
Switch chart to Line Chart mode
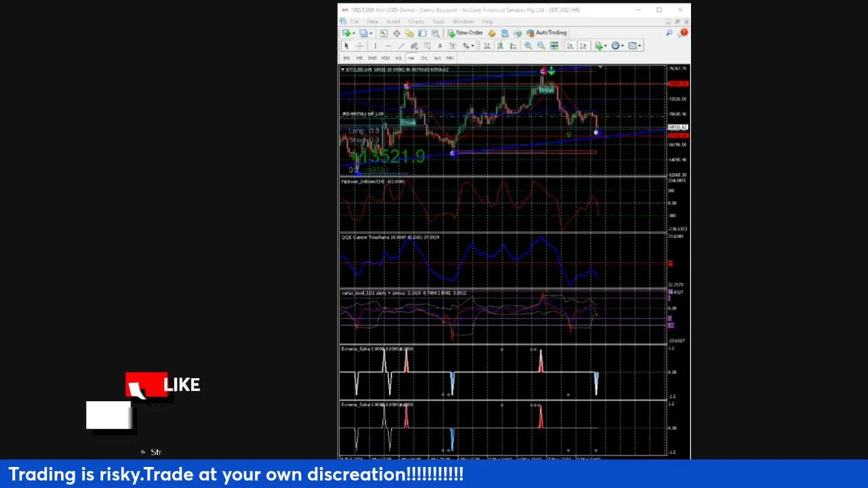(513, 45)
